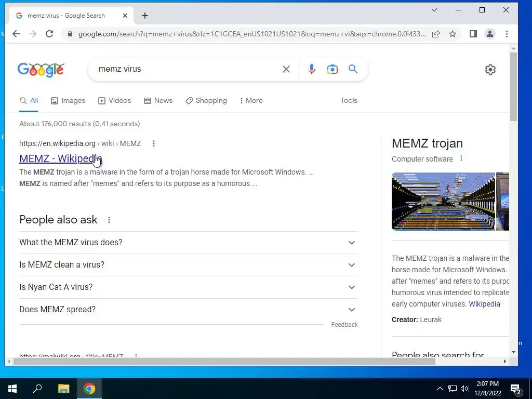
Task: Open volume control tray icon
Action: pyautogui.click(x=464, y=389)
